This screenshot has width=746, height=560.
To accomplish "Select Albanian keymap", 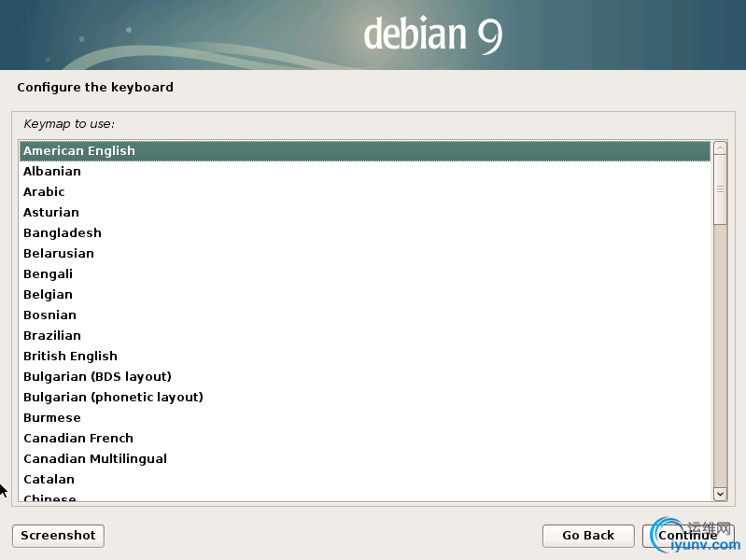I will pyautogui.click(x=365, y=172).
